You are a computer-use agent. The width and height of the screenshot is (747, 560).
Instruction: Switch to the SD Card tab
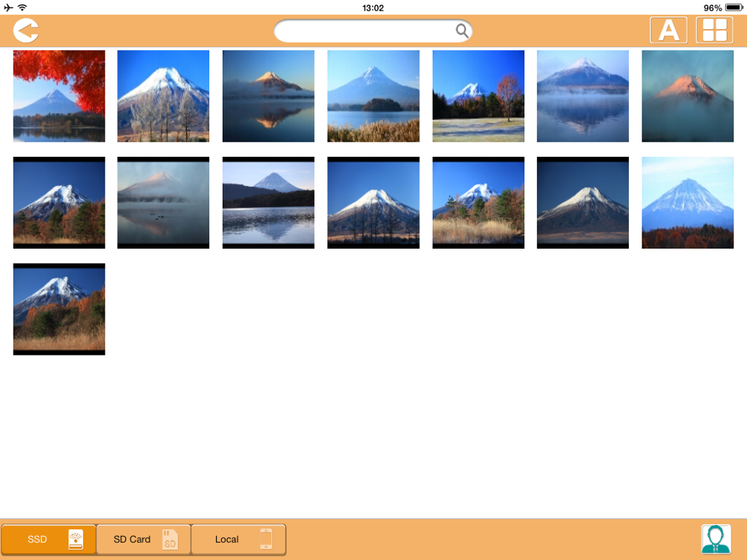pos(143,540)
